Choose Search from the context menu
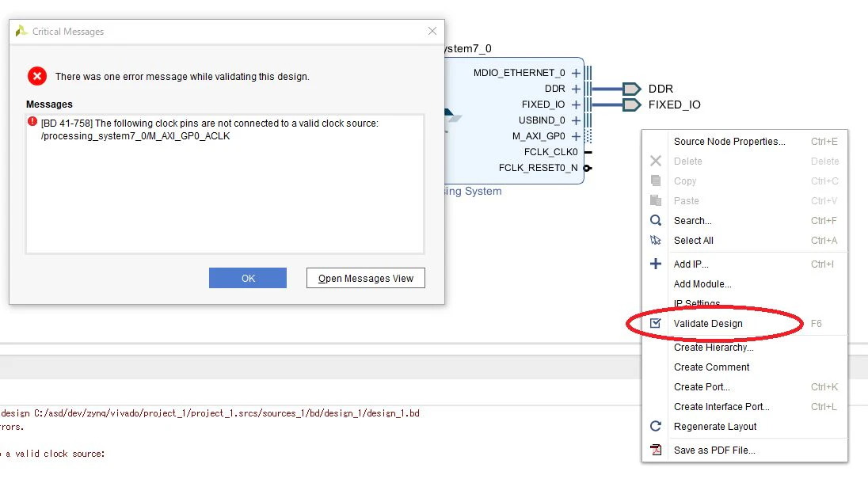Image resolution: width=868 pixels, height=479 pixels. [744, 221]
